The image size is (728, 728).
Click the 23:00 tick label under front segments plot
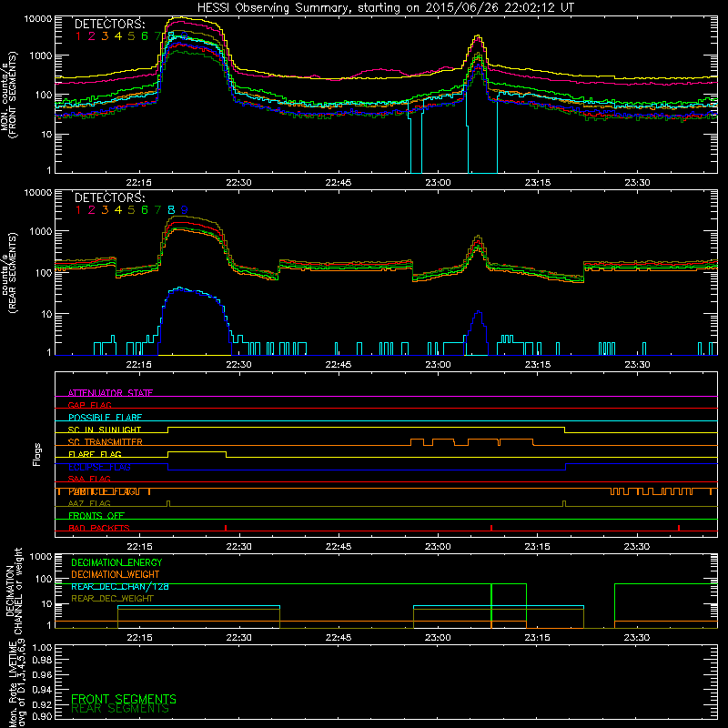[x=438, y=183]
